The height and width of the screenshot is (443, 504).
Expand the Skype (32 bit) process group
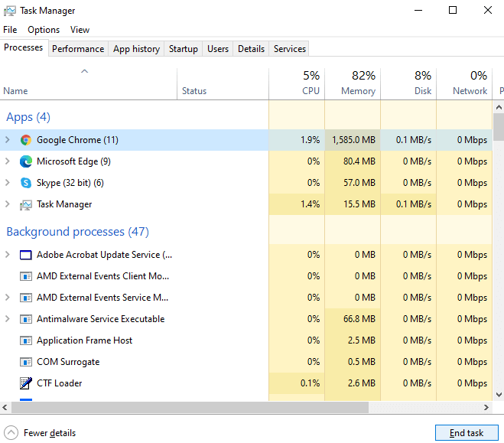(x=8, y=183)
